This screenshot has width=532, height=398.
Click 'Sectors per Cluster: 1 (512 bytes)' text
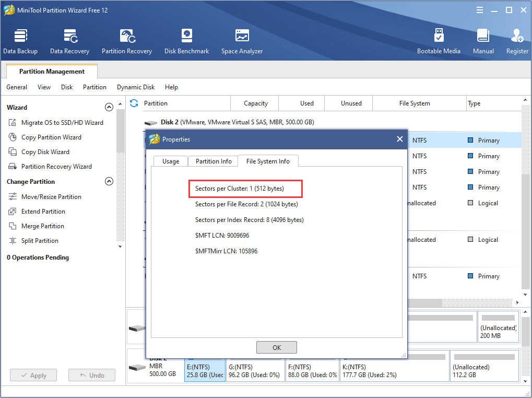point(240,189)
